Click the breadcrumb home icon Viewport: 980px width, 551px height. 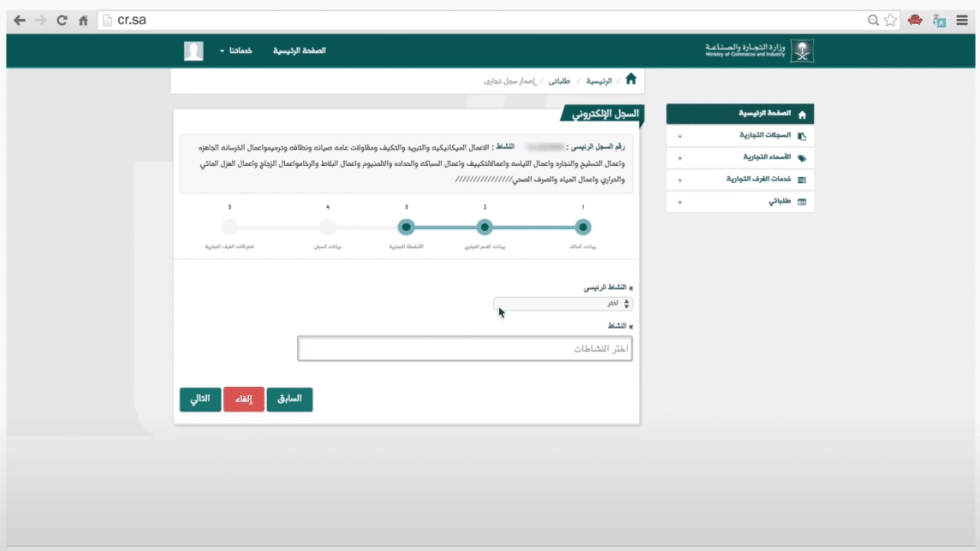[x=631, y=79]
